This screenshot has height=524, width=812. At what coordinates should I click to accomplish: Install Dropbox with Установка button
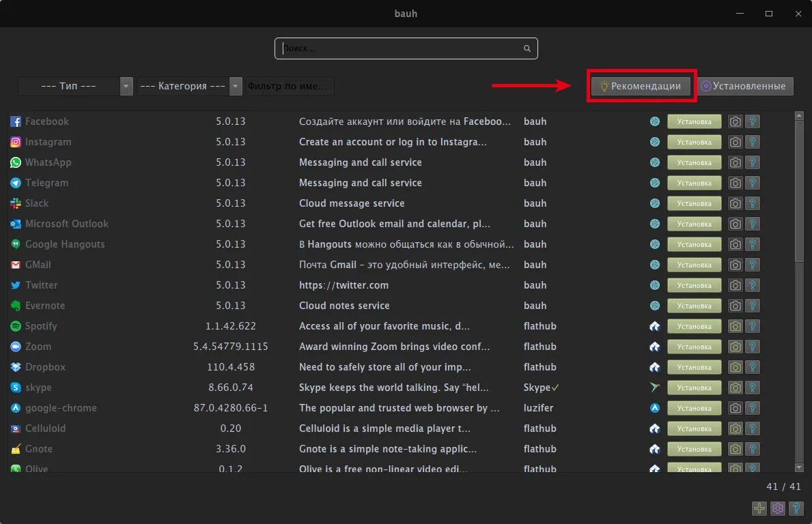[x=694, y=367]
